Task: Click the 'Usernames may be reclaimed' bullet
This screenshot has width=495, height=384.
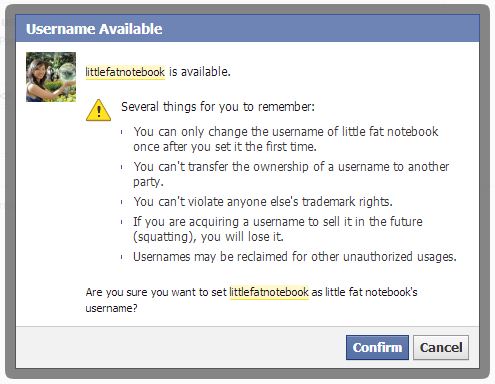Action: pyautogui.click(x=295, y=257)
